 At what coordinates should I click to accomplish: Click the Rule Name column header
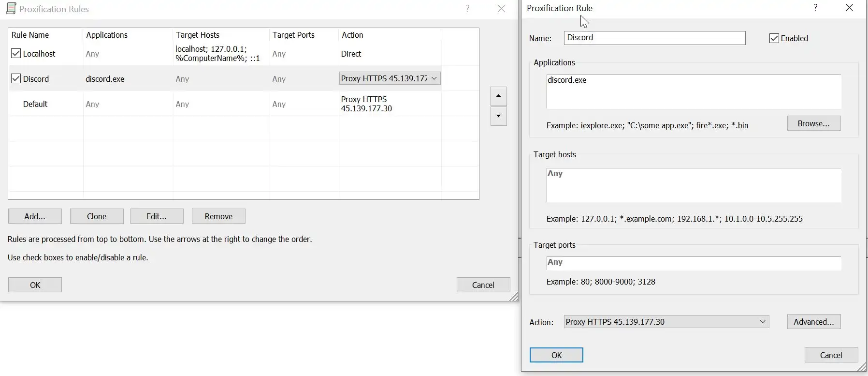click(x=30, y=35)
